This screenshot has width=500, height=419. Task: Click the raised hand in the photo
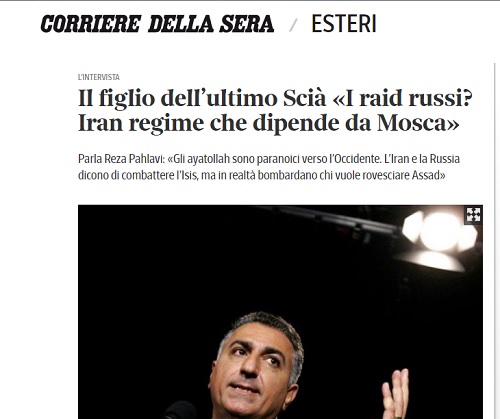pos(396,395)
